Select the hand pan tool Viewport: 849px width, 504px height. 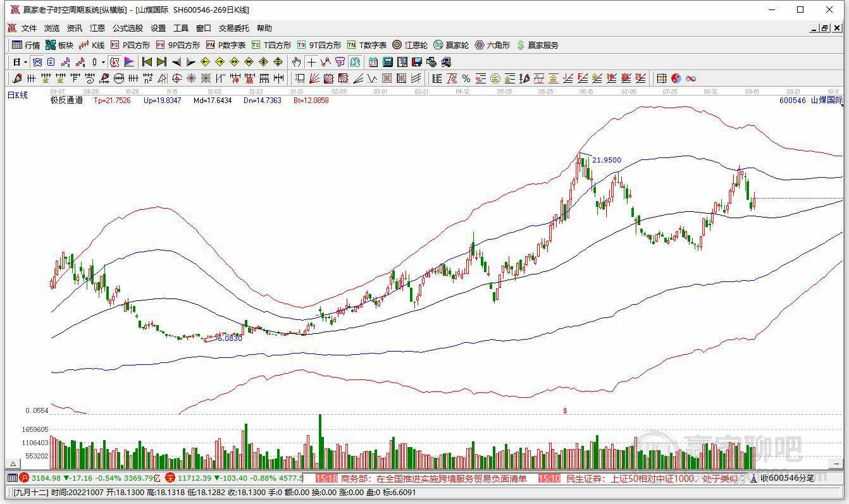pos(296,62)
